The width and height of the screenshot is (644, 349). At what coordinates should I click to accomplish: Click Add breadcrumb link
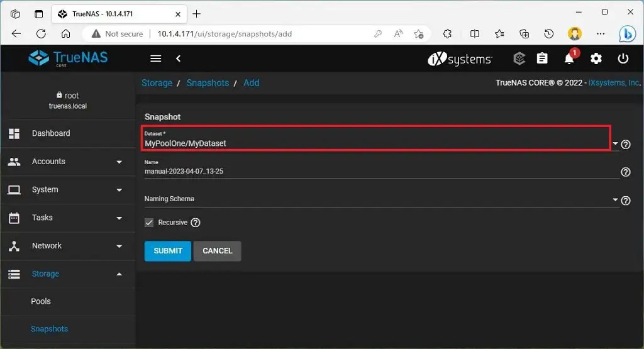coord(252,83)
